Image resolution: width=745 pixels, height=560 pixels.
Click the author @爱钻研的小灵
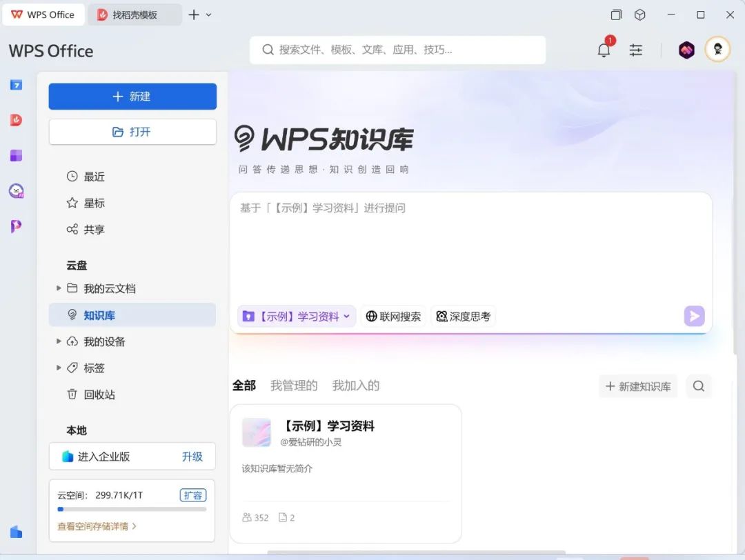(x=310, y=442)
